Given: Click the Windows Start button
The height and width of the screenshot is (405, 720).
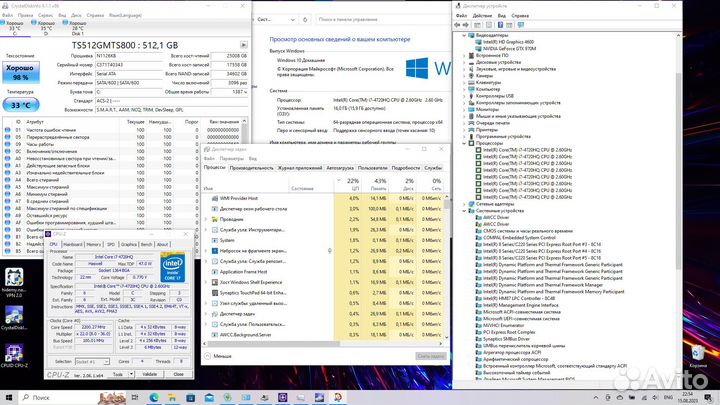Looking at the screenshot, I should coord(8,398).
